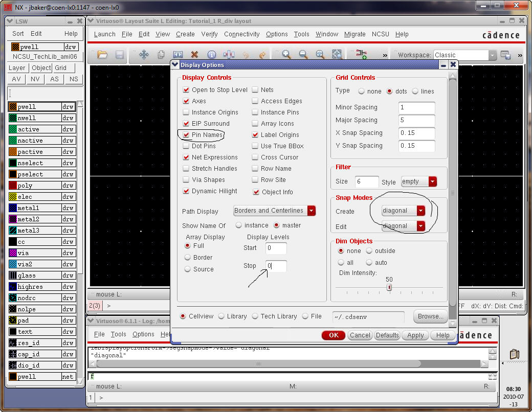Open the Properties info icon

(x=211, y=55)
